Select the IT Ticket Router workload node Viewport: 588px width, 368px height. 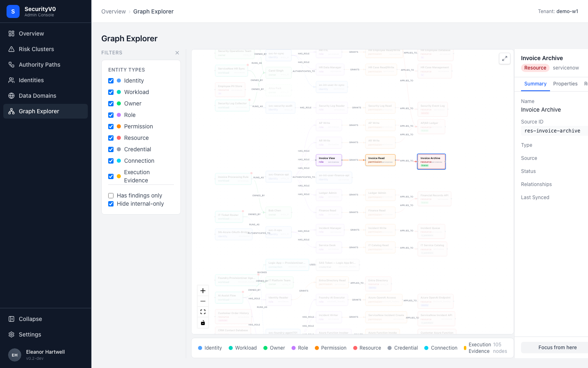[x=229, y=217]
